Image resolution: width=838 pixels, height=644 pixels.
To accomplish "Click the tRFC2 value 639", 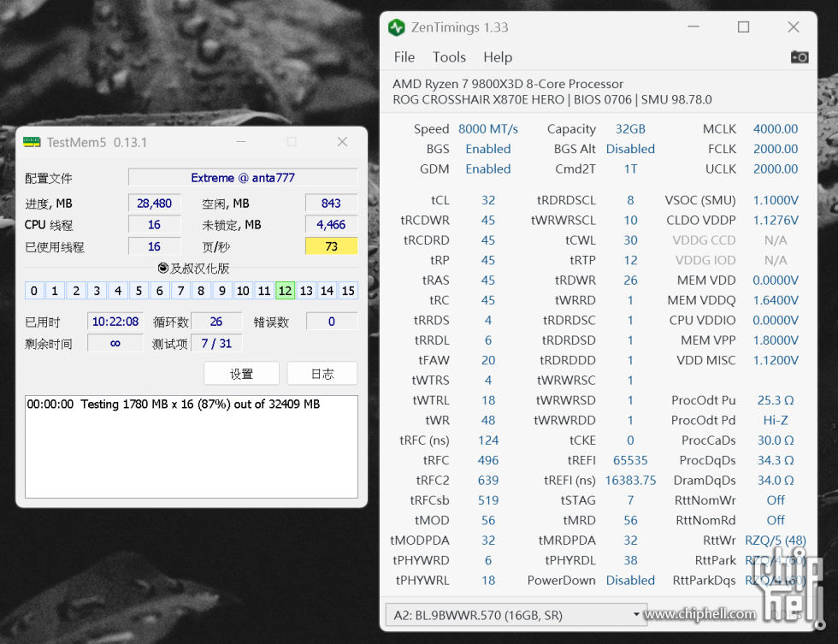I will pyautogui.click(x=488, y=481).
